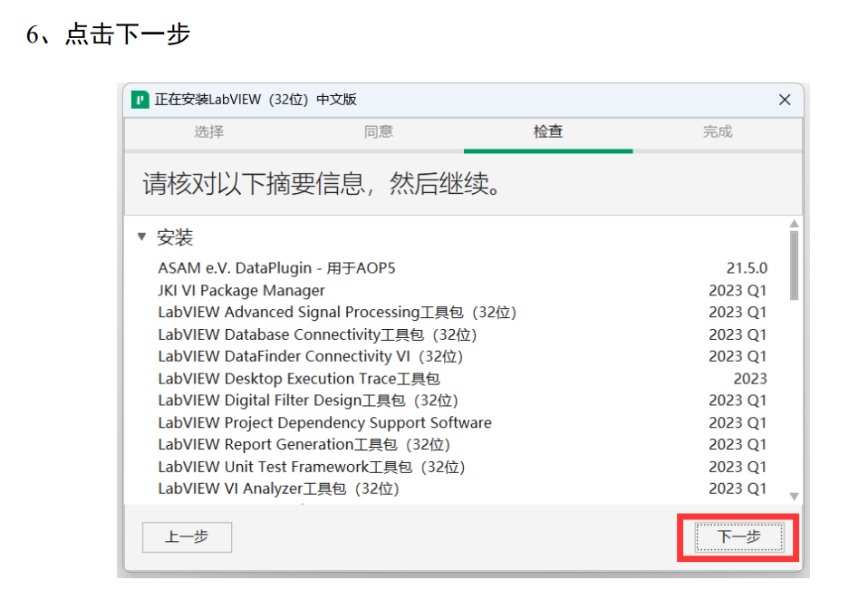
Task: Click the scrollbar up arrow
Action: [x=795, y=224]
